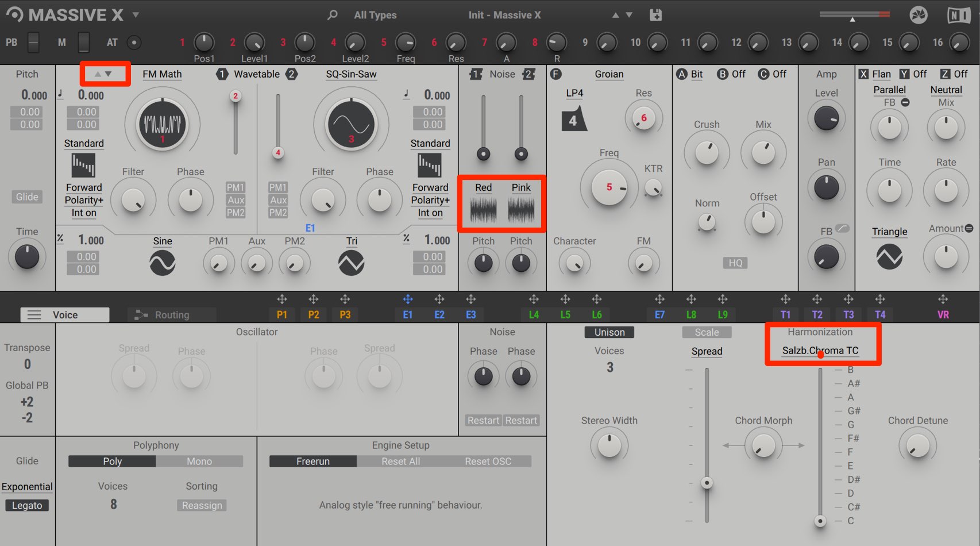Click the wavetable 2 sine waveform display

(x=351, y=124)
